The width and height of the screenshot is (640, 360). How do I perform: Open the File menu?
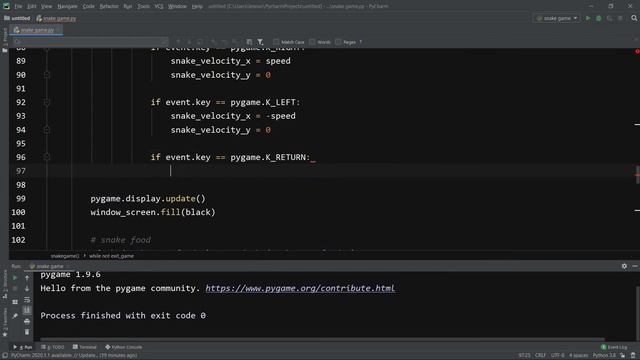click(18, 6)
